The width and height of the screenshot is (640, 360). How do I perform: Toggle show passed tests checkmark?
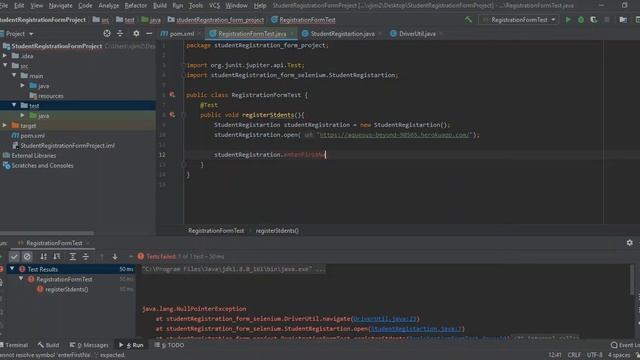pos(14,256)
